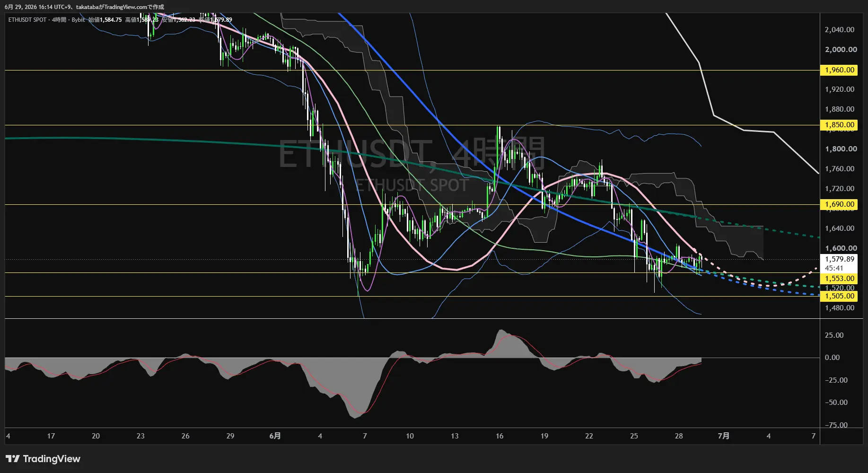The width and height of the screenshot is (868, 473).
Task: Click date 20 on the time axis
Action: click(x=96, y=436)
